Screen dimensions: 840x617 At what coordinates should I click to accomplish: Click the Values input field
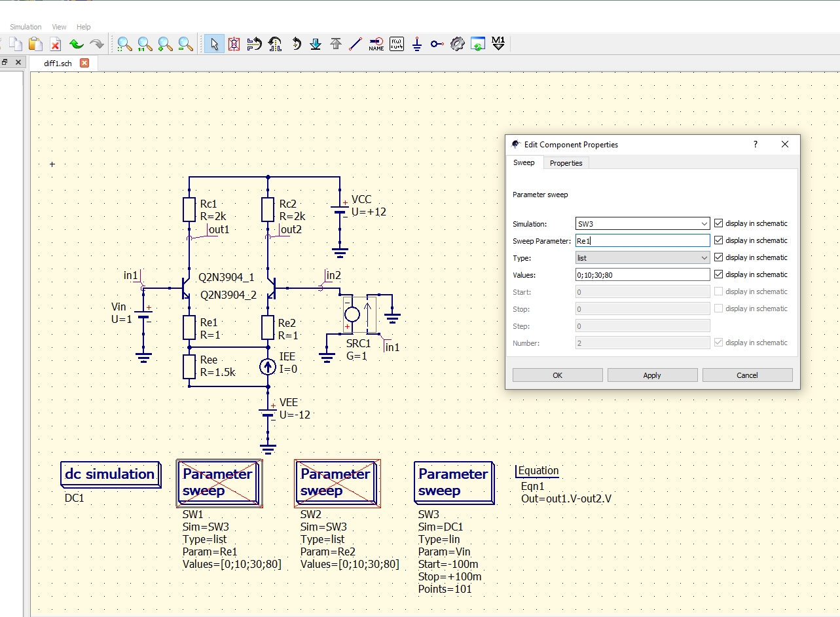pos(642,274)
